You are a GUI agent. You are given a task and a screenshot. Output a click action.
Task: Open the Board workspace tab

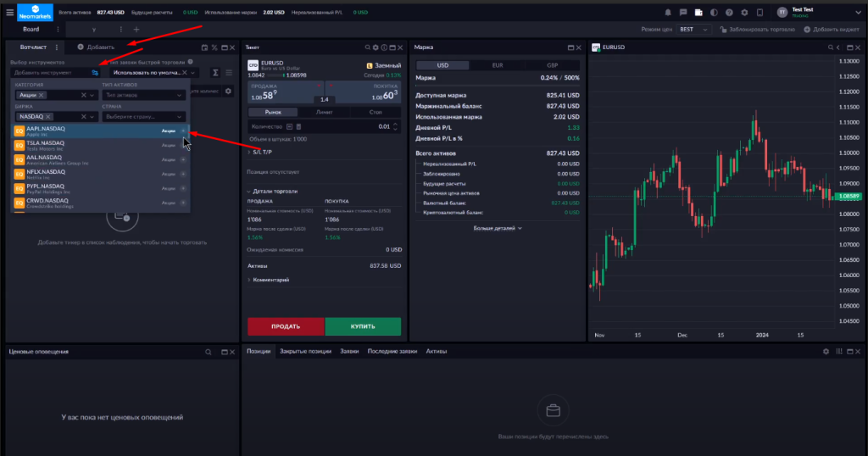pos(31,30)
